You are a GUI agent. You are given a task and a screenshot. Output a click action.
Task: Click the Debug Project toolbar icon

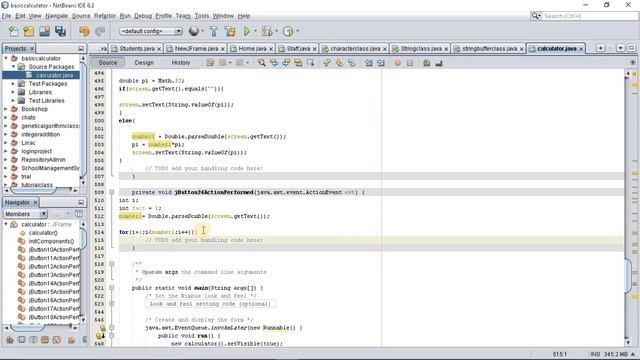tap(267, 31)
